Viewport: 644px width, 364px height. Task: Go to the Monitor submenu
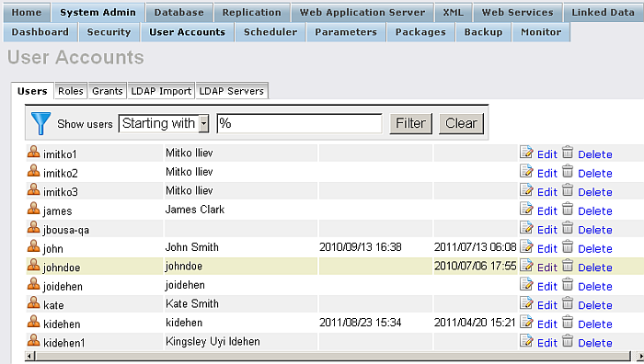[x=541, y=32]
